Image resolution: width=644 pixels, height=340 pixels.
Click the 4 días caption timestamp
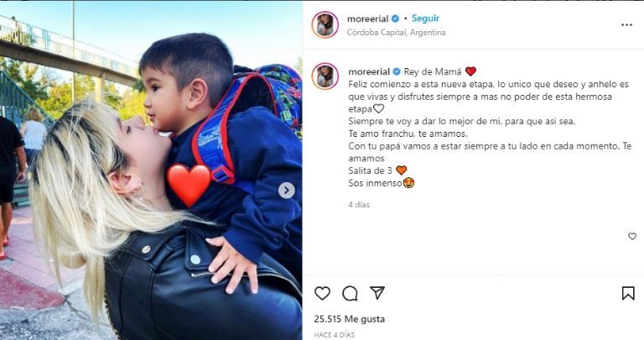[359, 204]
